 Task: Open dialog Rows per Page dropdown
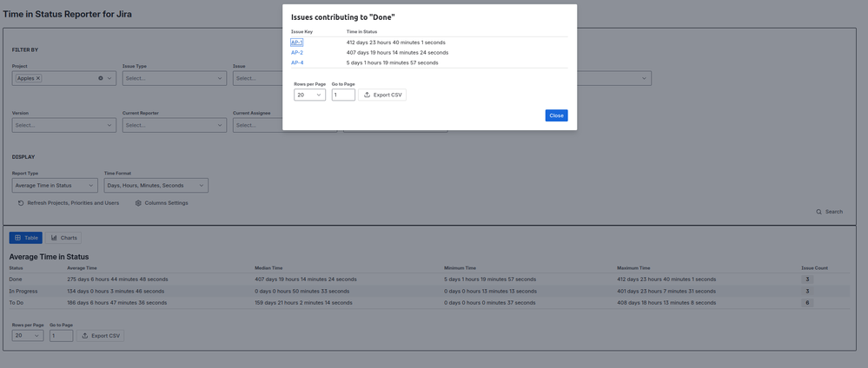point(309,95)
